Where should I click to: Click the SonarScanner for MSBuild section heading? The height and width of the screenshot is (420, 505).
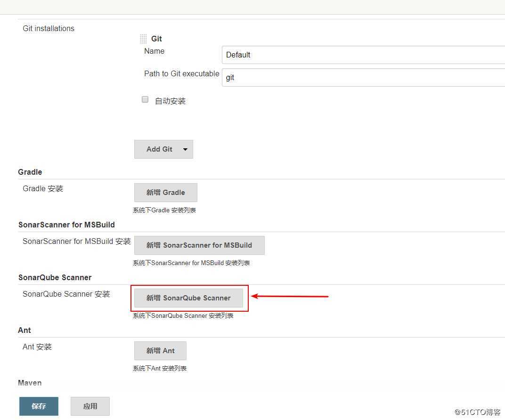(66, 225)
